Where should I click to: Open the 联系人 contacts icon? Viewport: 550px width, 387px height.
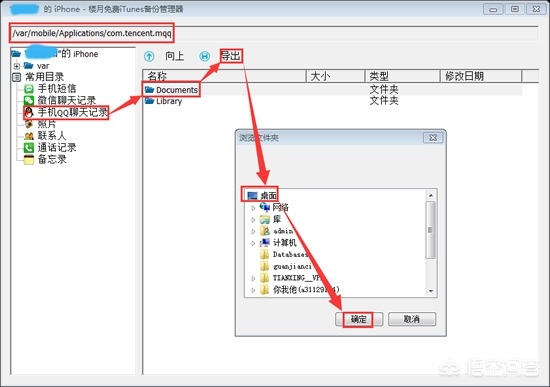[x=29, y=136]
